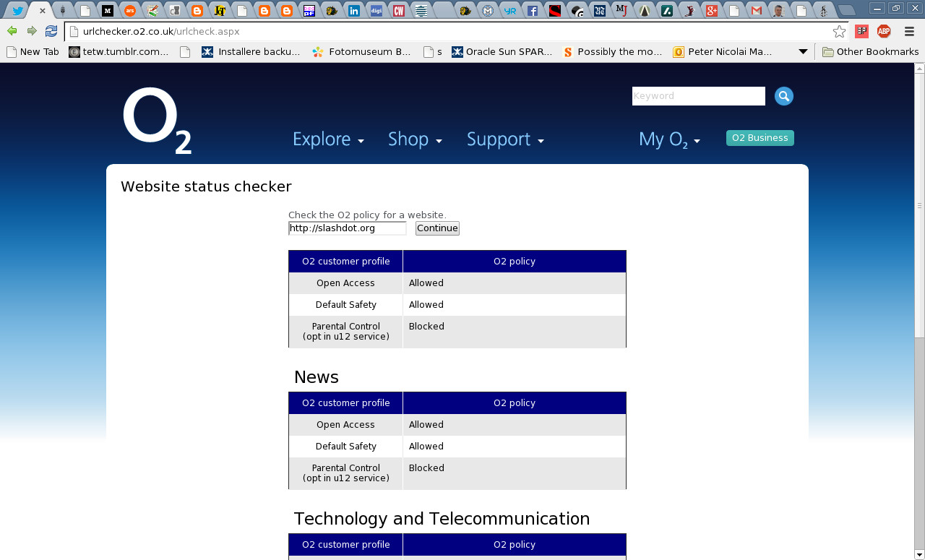Open the Medium 'M' tab

pyautogui.click(x=108, y=10)
